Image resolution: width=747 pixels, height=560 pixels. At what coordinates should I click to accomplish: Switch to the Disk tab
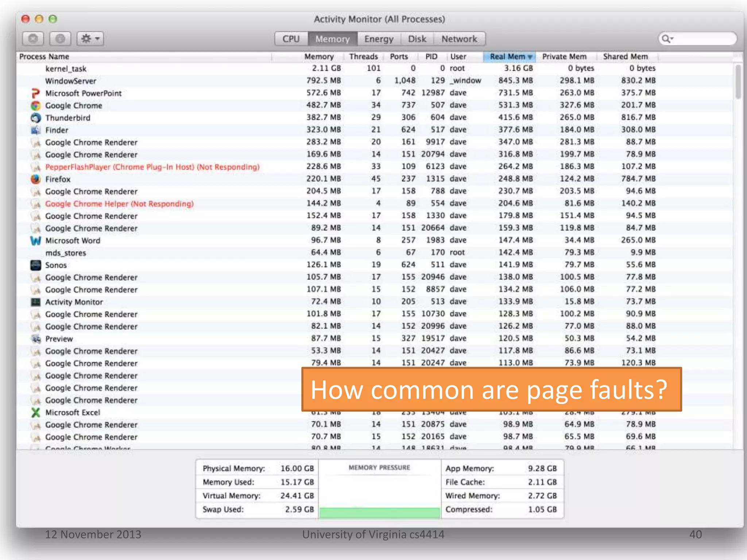(417, 39)
